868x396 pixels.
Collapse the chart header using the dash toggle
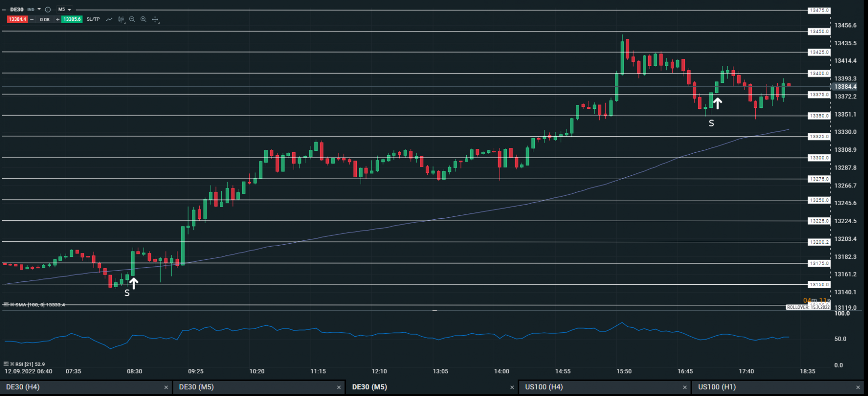tap(4, 10)
